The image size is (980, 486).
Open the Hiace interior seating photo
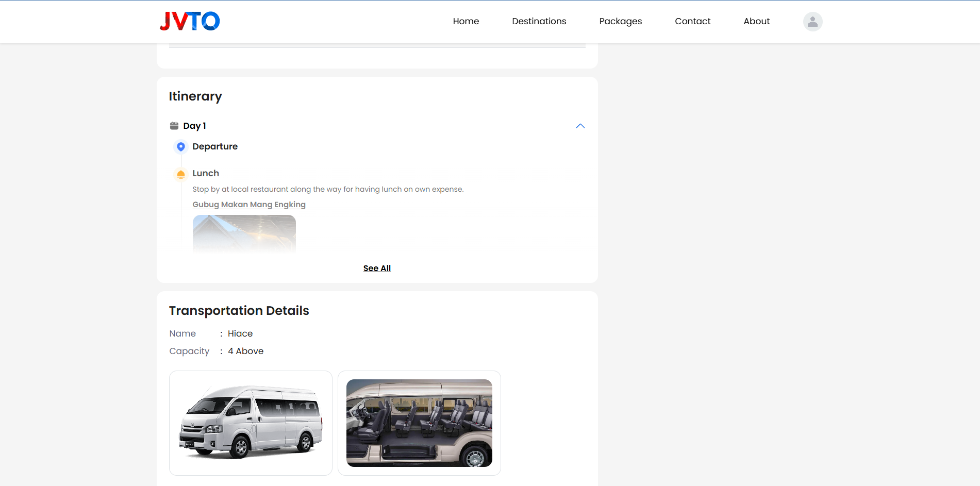click(x=419, y=423)
